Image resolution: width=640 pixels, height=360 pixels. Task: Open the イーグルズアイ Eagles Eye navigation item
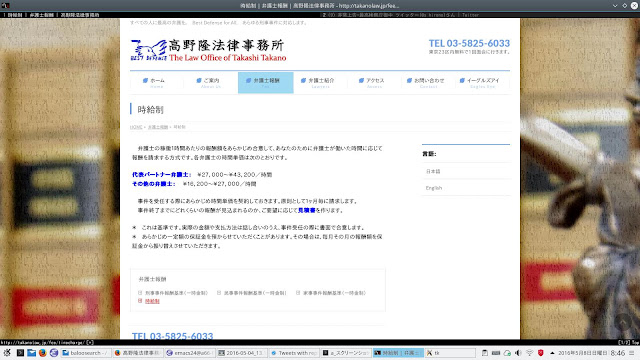[482, 82]
